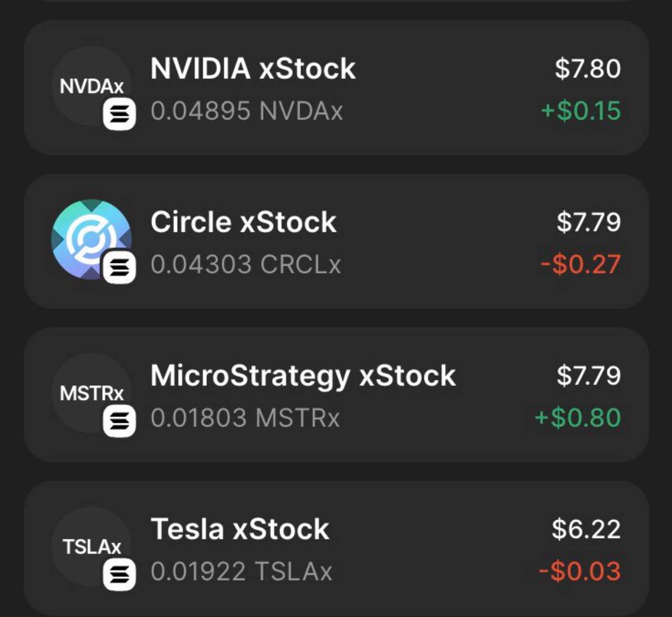Open the MicroStrategy xStock holding
Image resolution: width=672 pixels, height=617 pixels.
336,395
